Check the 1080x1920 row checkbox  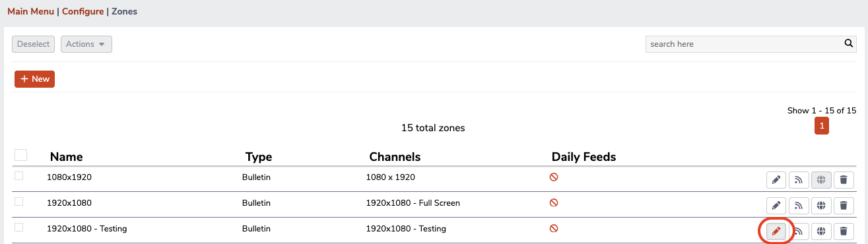tap(18, 175)
